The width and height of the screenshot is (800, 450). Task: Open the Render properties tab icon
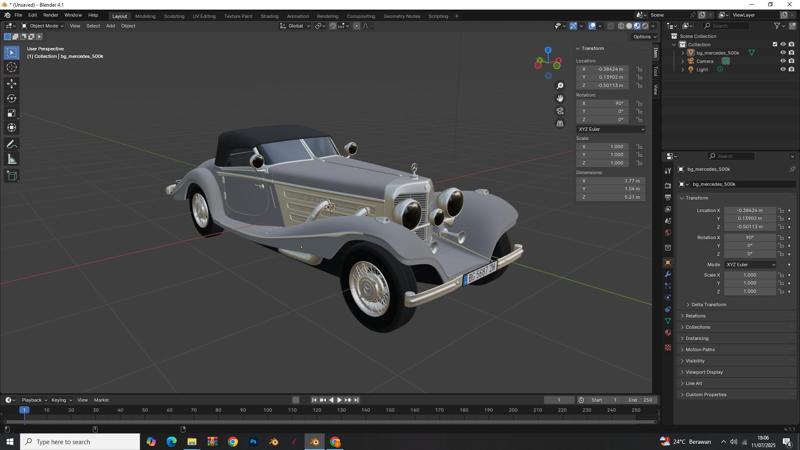click(x=668, y=186)
